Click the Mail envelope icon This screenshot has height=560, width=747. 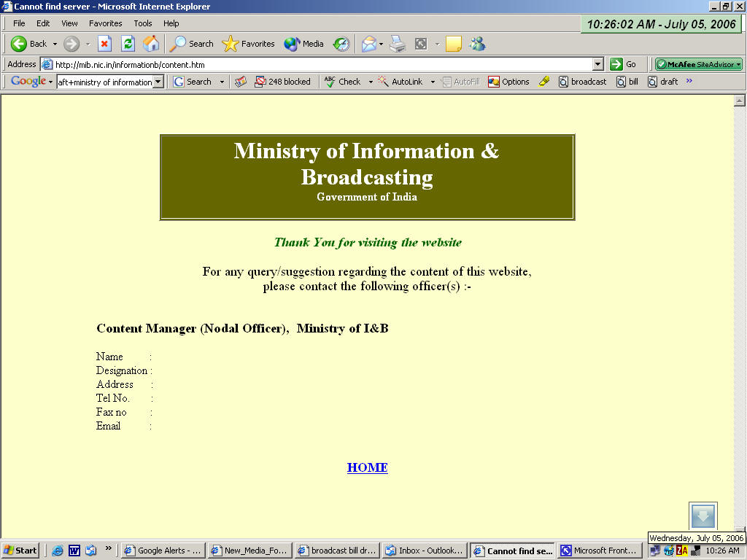click(x=368, y=44)
